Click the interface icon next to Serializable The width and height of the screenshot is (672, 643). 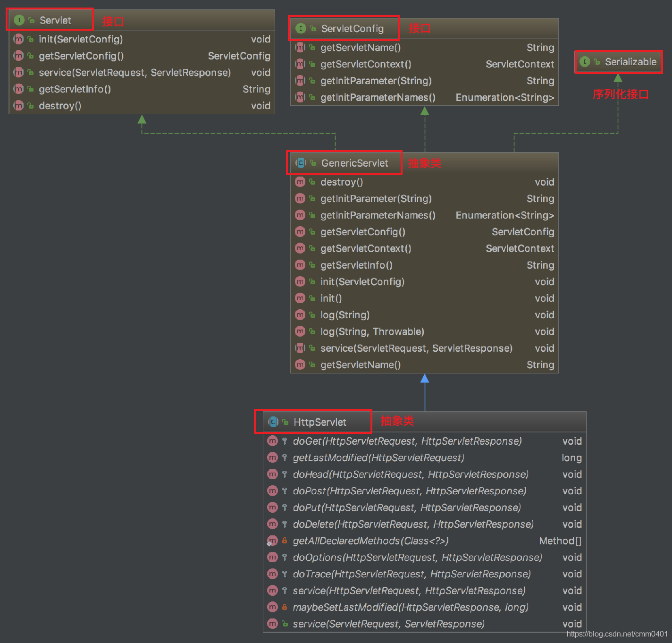585,62
